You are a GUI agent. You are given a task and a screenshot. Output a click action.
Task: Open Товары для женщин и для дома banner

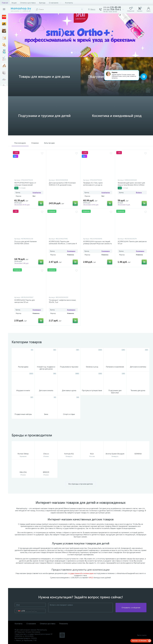[x=44, y=77]
